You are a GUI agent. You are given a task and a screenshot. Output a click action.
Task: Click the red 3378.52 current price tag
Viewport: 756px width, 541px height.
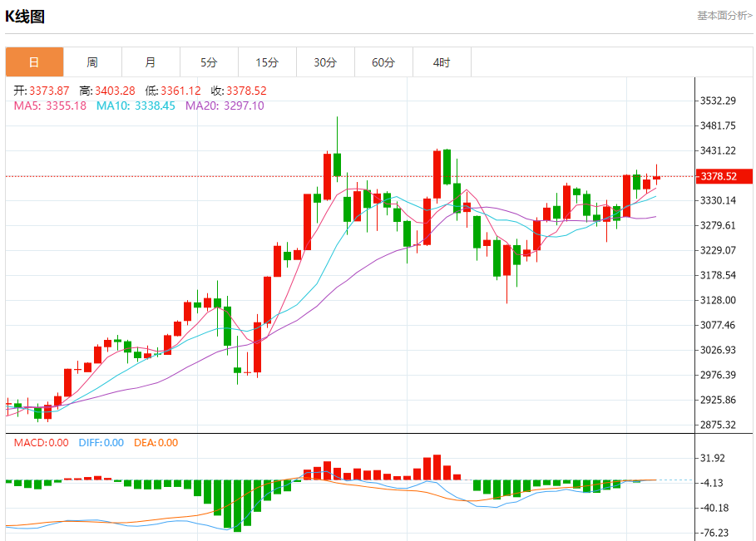tap(724, 176)
